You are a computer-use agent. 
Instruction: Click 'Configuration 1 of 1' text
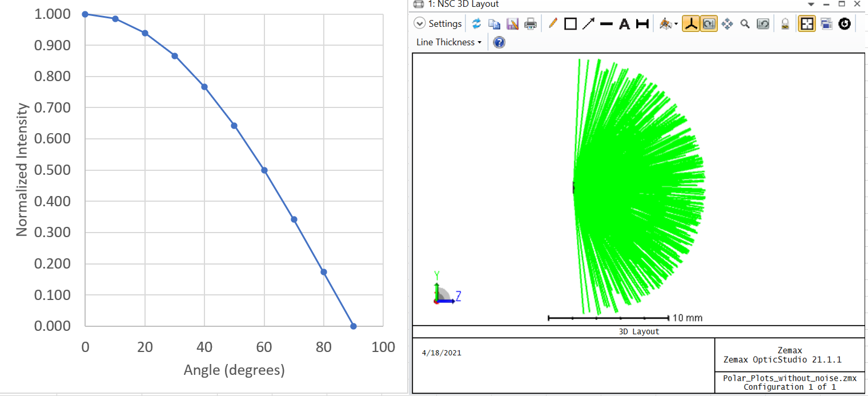point(790,387)
